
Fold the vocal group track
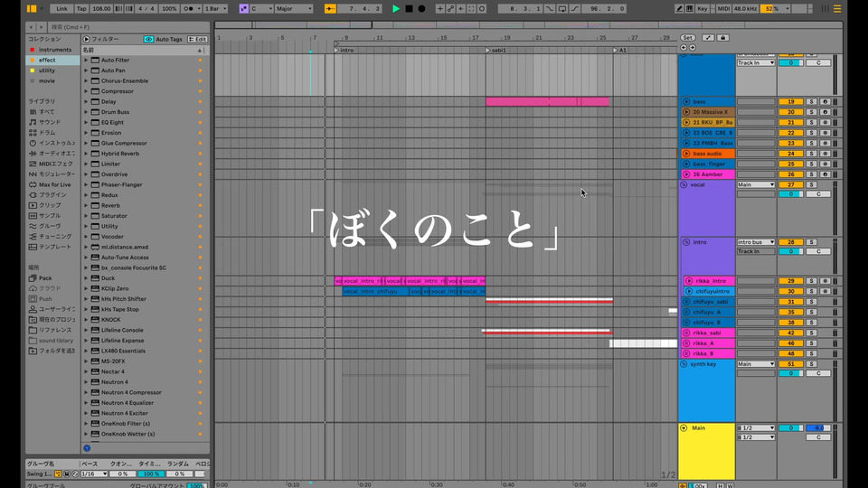[684, 184]
